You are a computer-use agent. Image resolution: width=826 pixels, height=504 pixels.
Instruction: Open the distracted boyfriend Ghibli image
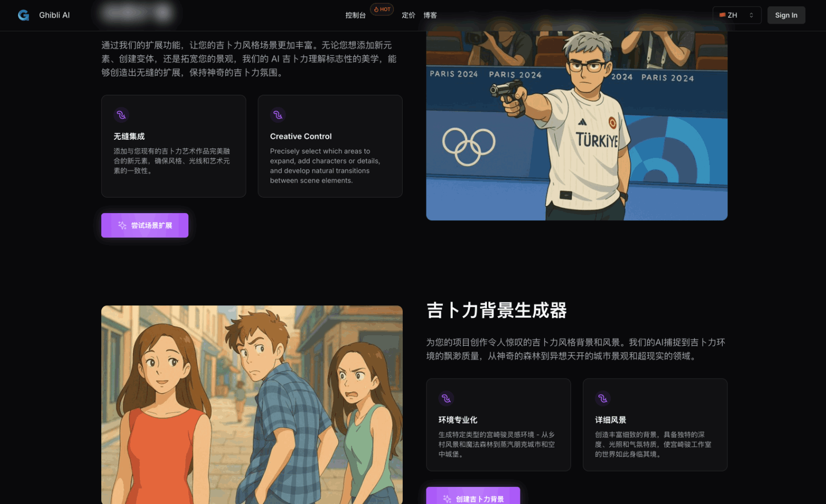click(x=252, y=405)
